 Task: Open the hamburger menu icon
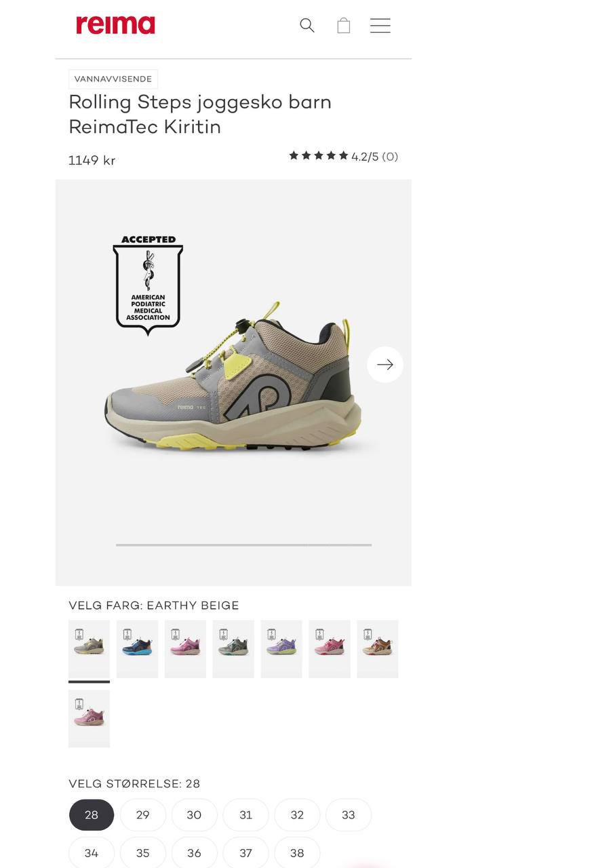tap(380, 25)
